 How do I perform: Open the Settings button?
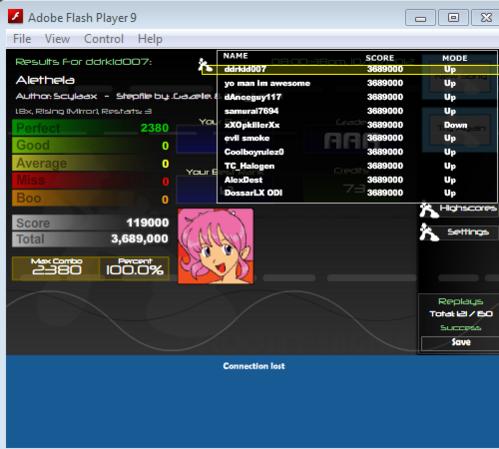(468, 232)
